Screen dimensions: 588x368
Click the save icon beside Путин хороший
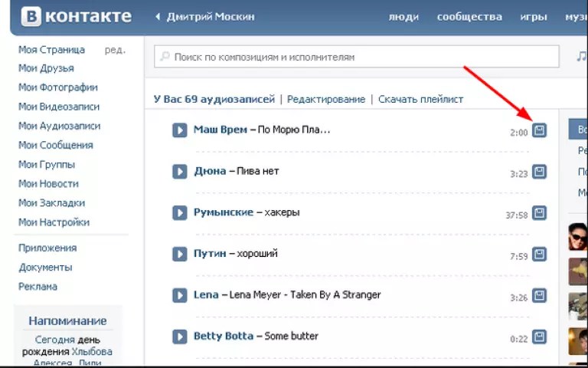pos(540,254)
